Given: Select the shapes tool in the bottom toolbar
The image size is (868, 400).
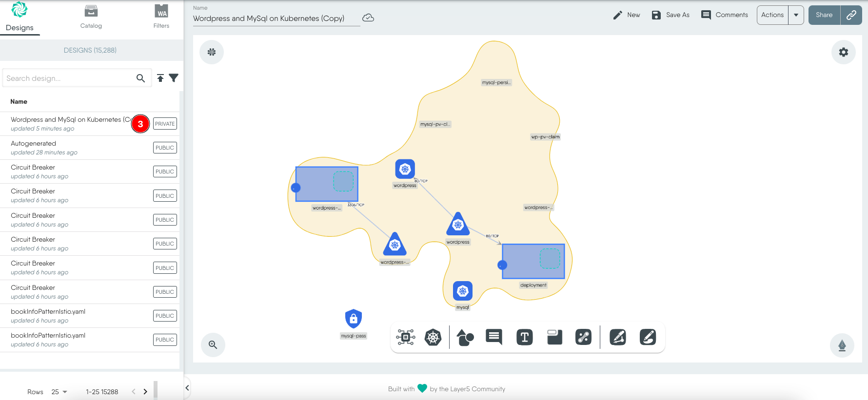Looking at the screenshot, I should 465,337.
